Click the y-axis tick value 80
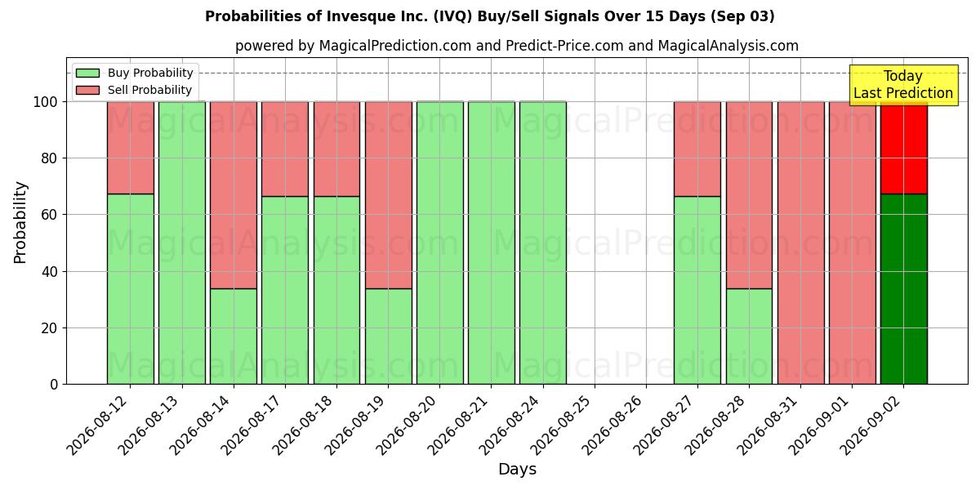Screen dimensions: 980x490 click(51, 158)
